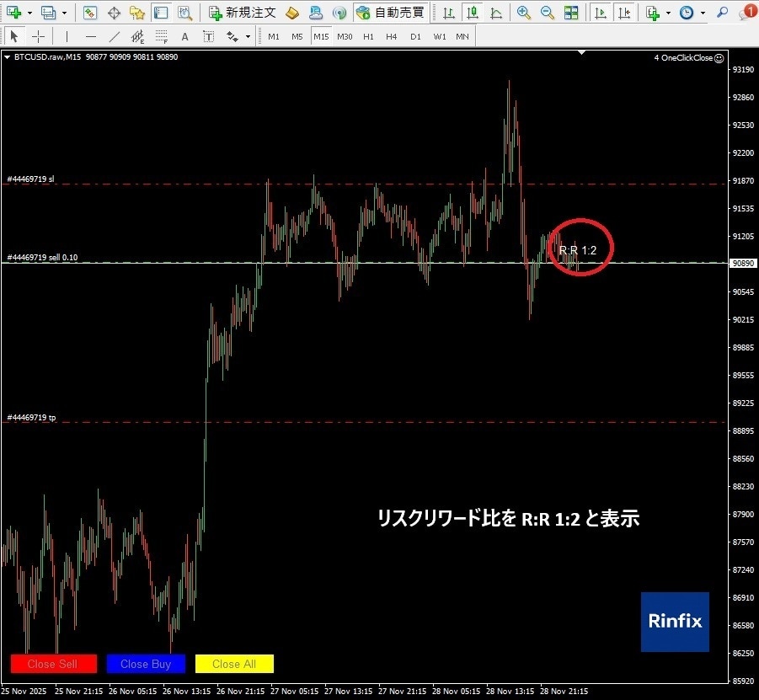The image size is (759, 700).
Task: Switch chart to line chart mode
Action: (x=496, y=13)
